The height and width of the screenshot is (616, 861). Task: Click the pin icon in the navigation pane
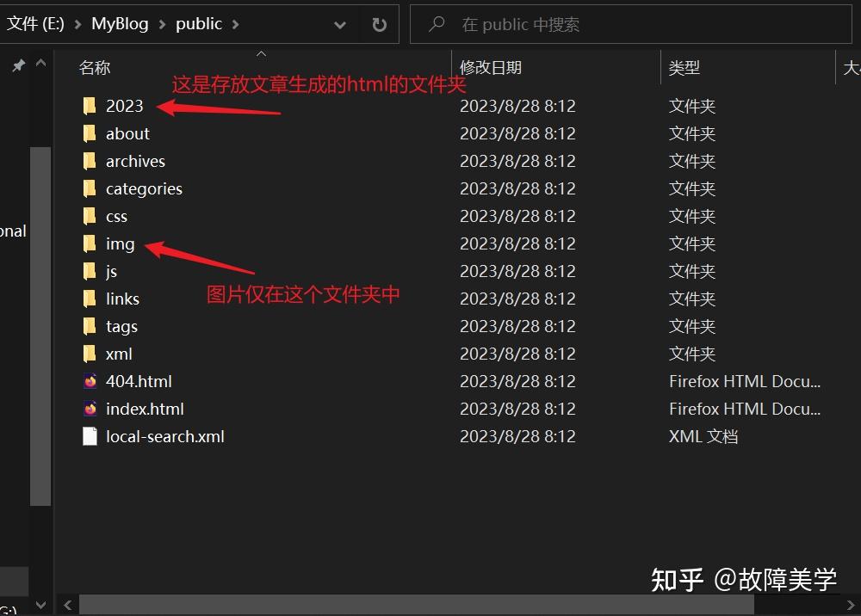tap(17, 66)
